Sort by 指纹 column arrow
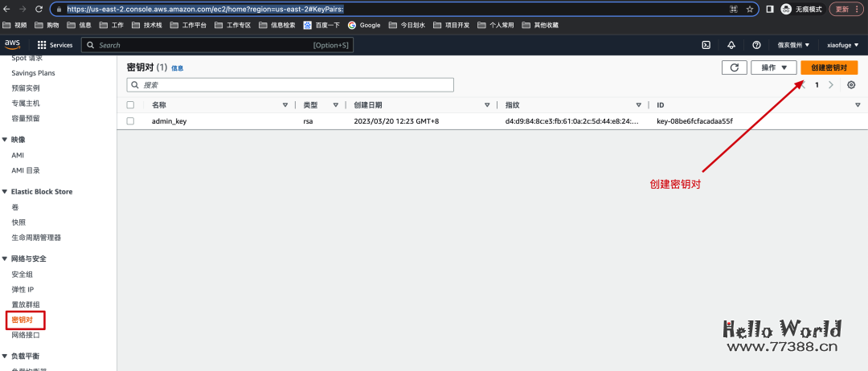 click(x=638, y=105)
